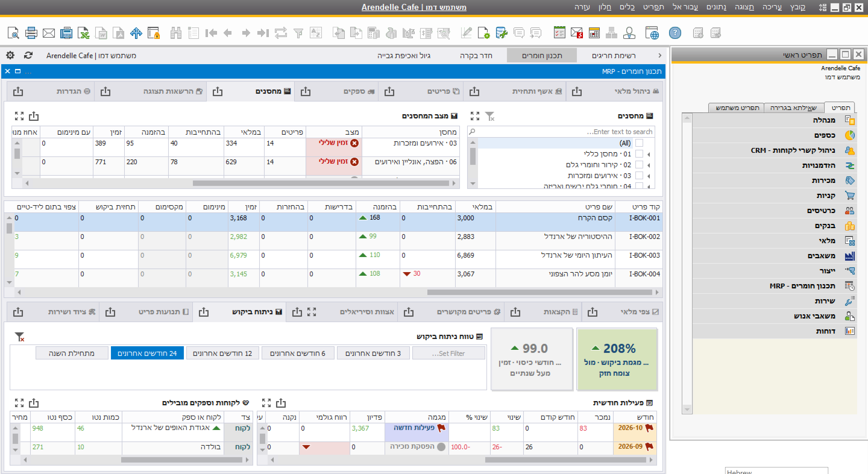Click the Set Filter button
Viewport: 868px width, 474px height.
[448, 353]
